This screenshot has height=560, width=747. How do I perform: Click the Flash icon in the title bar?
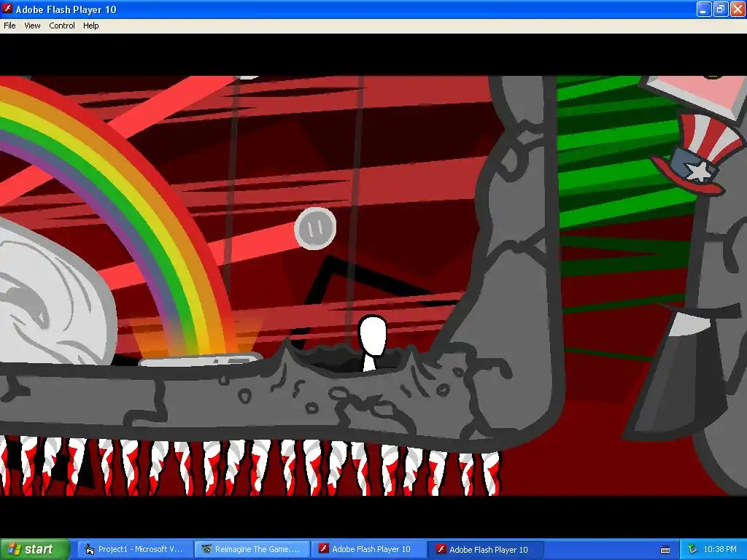click(x=7, y=9)
